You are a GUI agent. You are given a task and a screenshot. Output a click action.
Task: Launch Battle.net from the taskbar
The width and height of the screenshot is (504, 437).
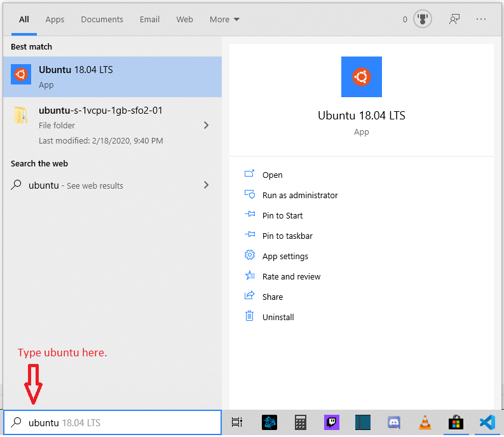tap(269, 422)
